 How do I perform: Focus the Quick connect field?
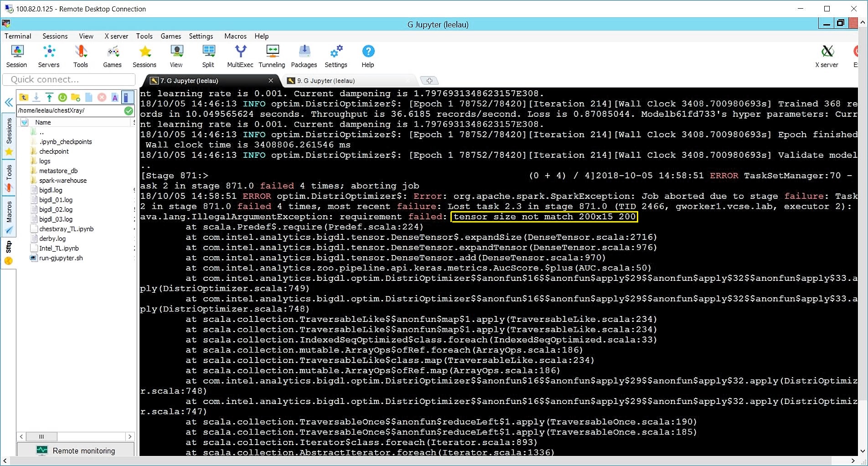[x=69, y=79]
